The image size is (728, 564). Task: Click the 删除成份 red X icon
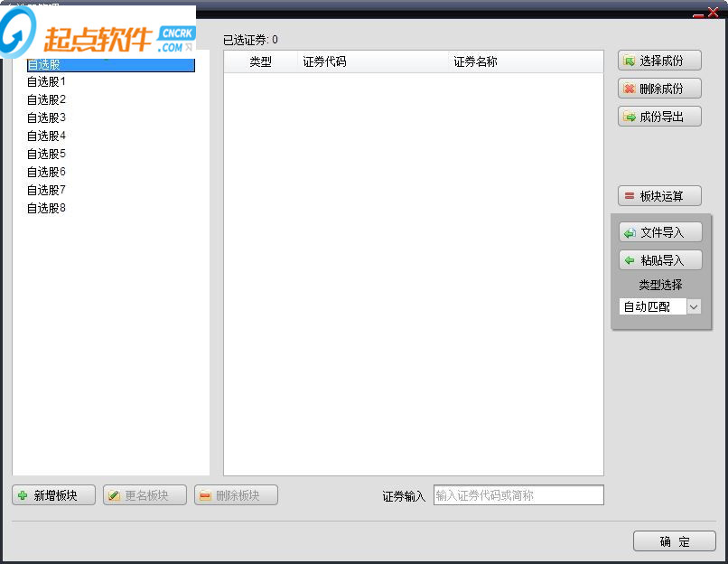click(630, 89)
